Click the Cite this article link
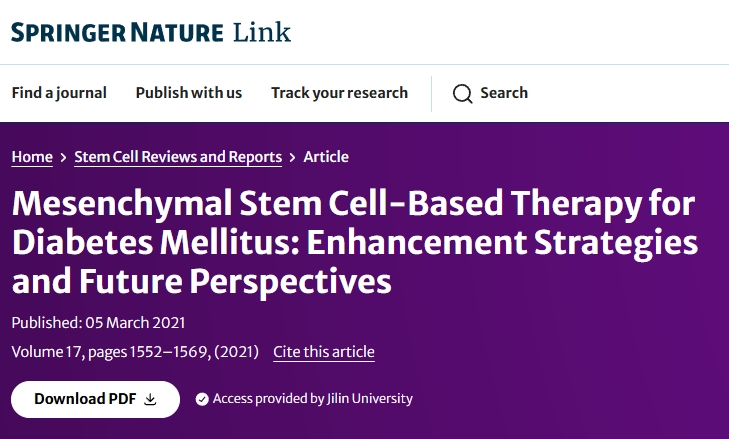Screen dimensions: 729x439 point(324,352)
